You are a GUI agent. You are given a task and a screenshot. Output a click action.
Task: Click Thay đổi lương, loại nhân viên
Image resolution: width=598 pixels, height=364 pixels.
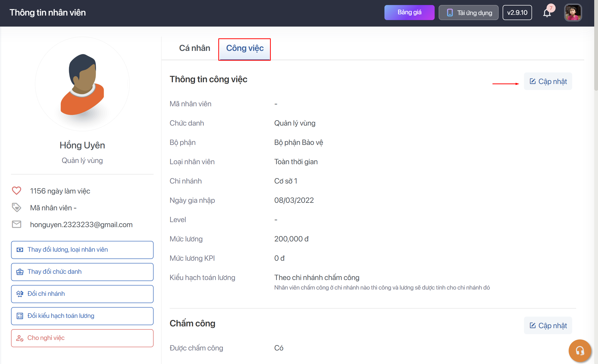[x=82, y=250]
